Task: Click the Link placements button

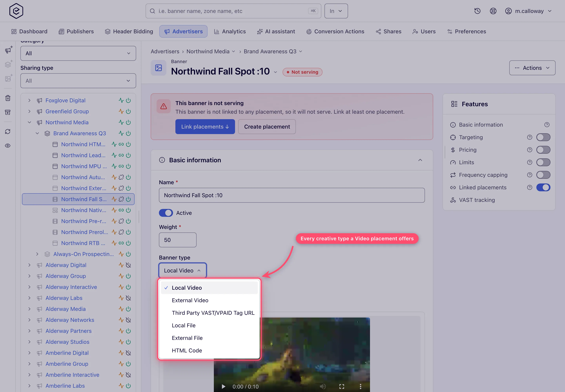Action: click(x=205, y=127)
